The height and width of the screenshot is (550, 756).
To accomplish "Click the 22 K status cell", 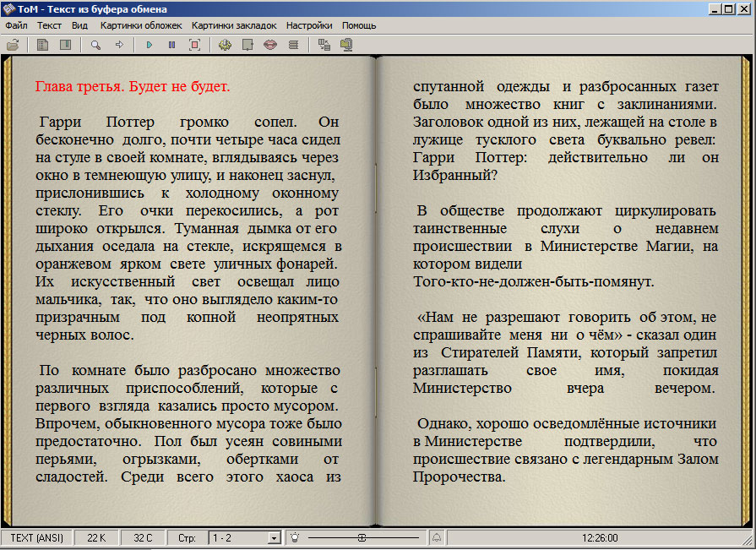I will click(96, 538).
